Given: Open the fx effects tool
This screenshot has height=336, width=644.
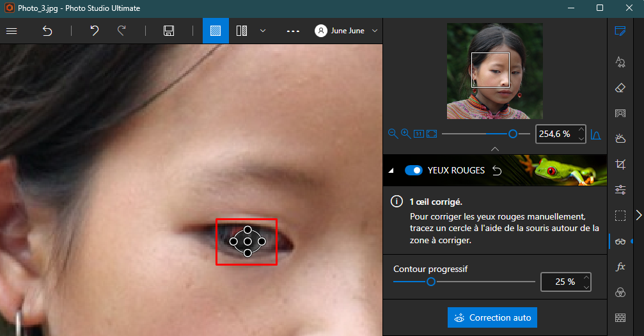Looking at the screenshot, I should pyautogui.click(x=620, y=266).
